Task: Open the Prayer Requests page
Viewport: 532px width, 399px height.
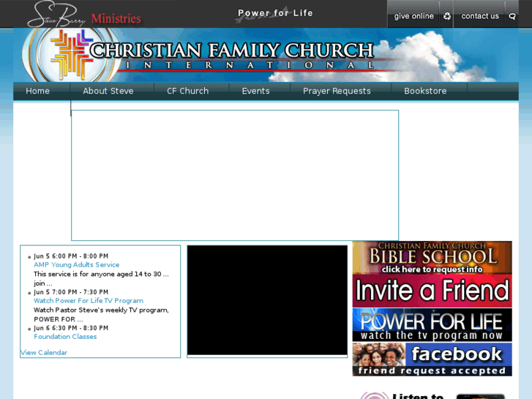Action: tap(337, 91)
